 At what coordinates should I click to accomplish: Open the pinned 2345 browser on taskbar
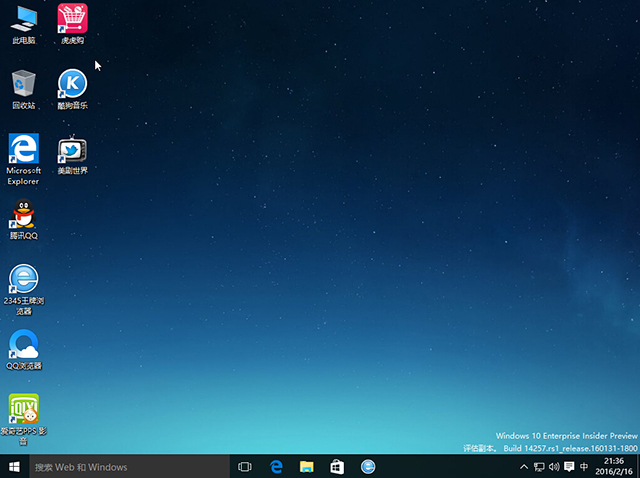(368, 467)
